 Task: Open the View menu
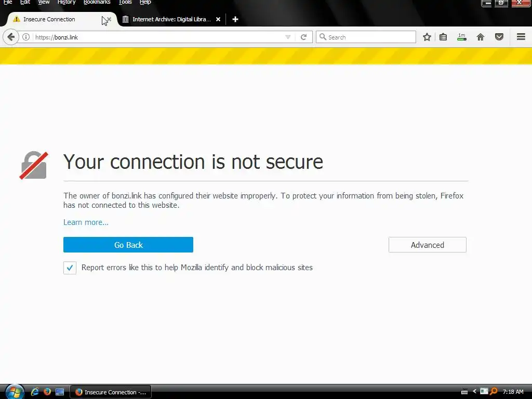(x=44, y=2)
